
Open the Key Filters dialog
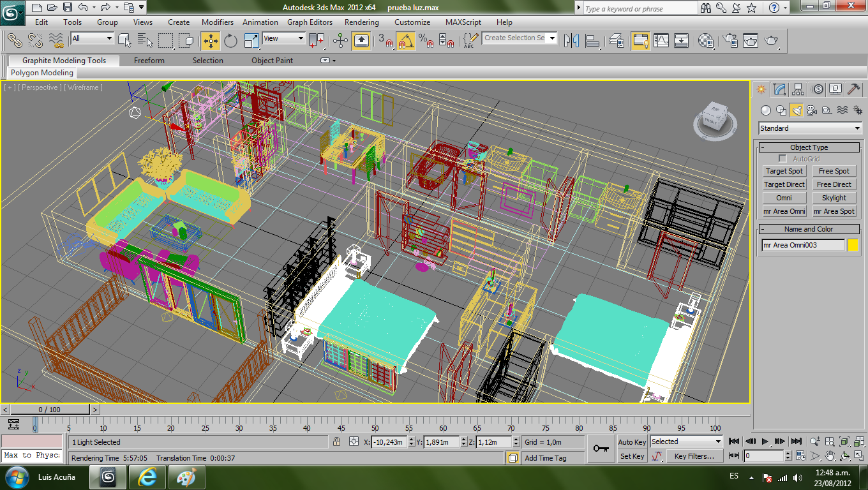pyautogui.click(x=694, y=456)
